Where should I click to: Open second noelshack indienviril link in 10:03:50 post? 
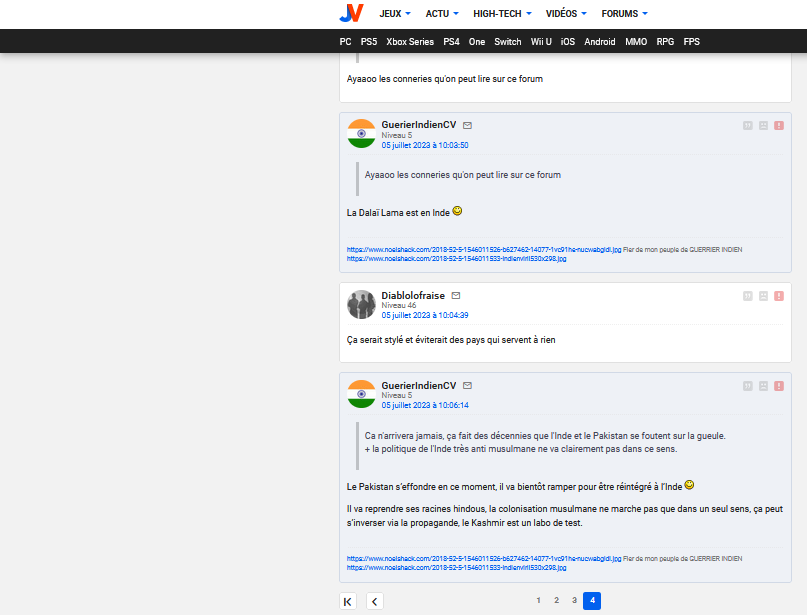pos(457,258)
